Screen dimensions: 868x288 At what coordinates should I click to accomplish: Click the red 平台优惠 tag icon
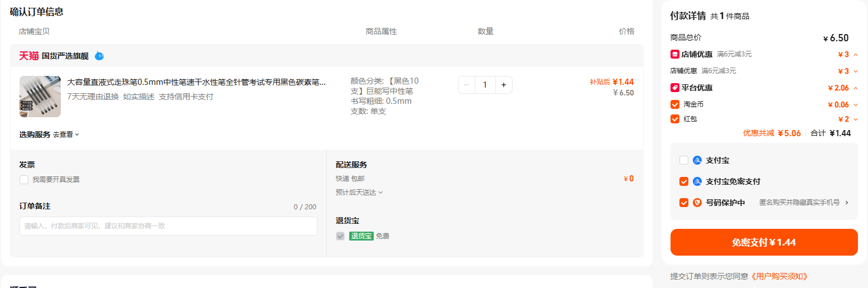click(x=674, y=88)
